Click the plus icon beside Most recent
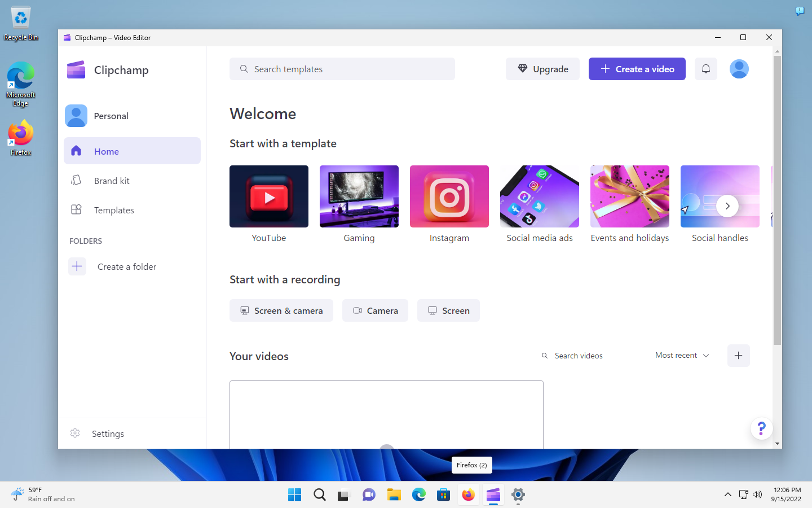This screenshot has height=508, width=812. coord(738,356)
